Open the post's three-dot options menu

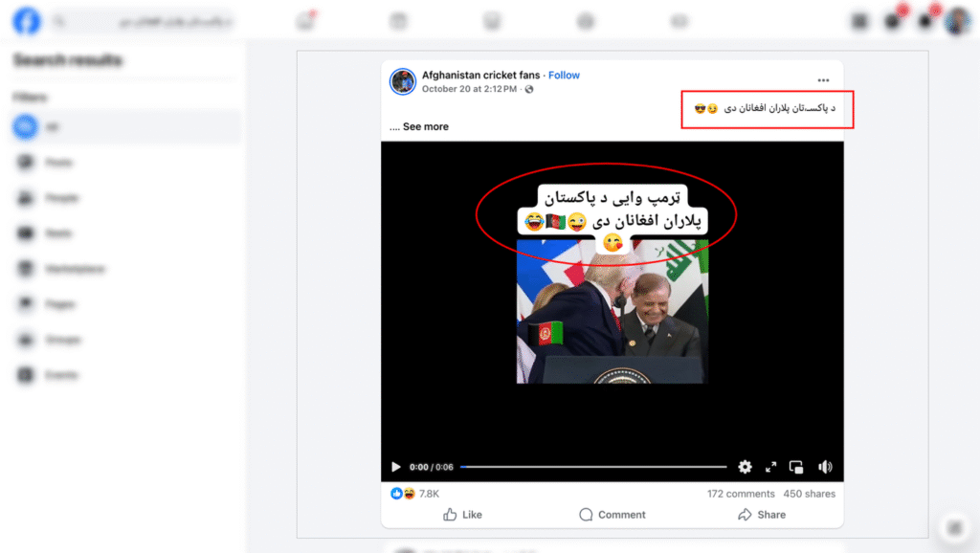pos(823,80)
